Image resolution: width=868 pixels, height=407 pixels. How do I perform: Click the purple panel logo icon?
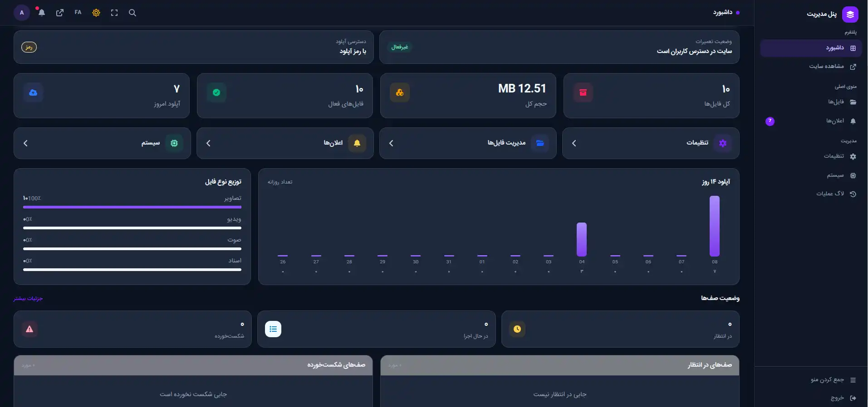pos(850,15)
